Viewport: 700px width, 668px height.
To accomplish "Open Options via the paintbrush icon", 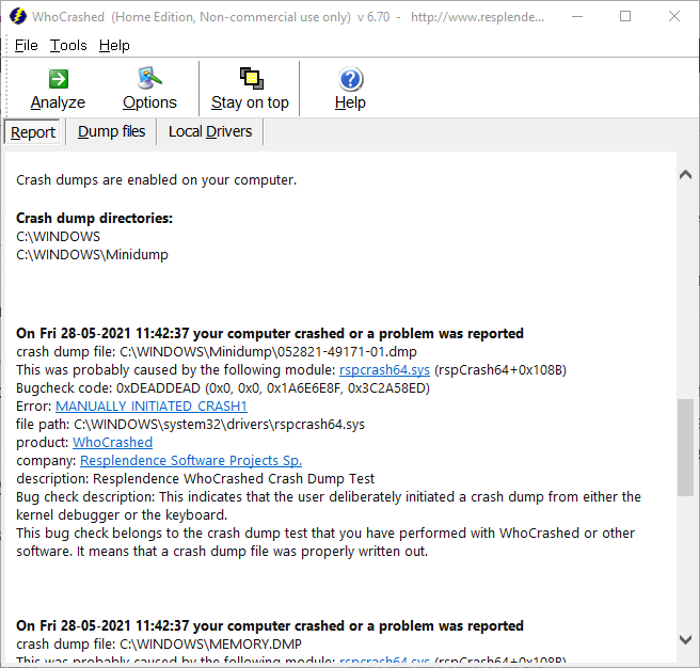I will click(x=150, y=78).
